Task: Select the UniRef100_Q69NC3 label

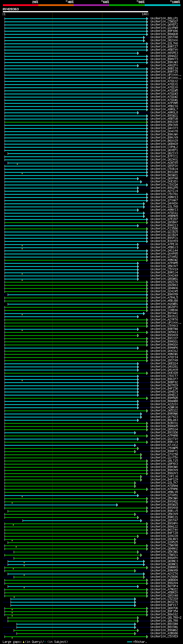Action: click(164, 561)
